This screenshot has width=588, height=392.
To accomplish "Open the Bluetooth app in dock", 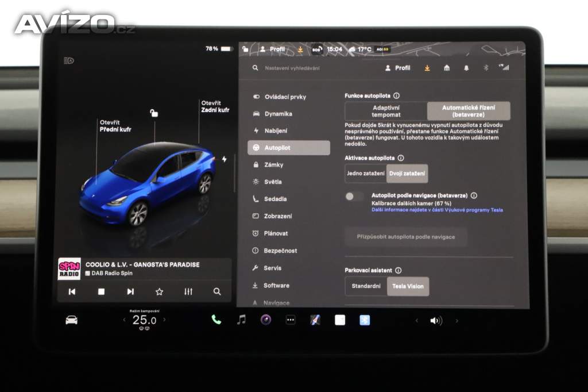I will tap(365, 320).
